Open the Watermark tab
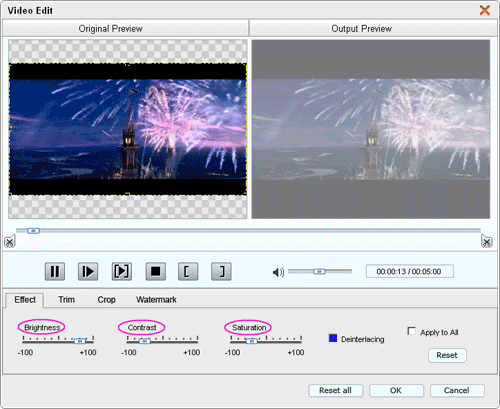The image size is (500, 409). (156, 300)
